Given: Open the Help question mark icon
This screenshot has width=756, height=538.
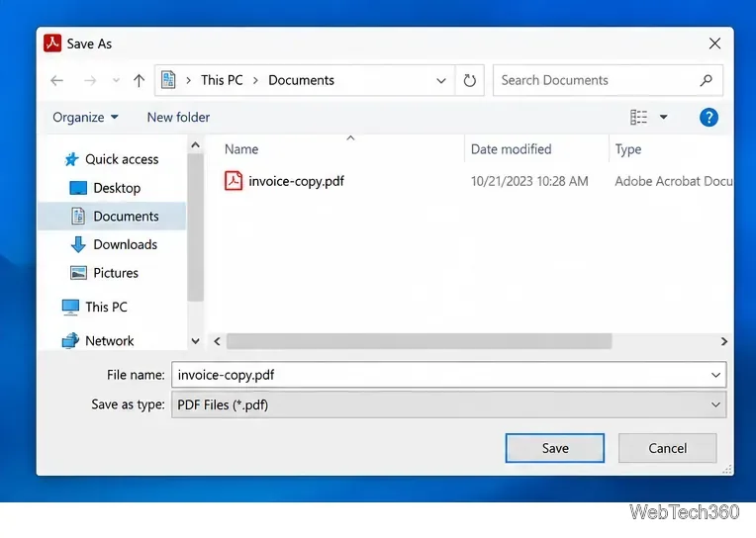Looking at the screenshot, I should tap(709, 117).
